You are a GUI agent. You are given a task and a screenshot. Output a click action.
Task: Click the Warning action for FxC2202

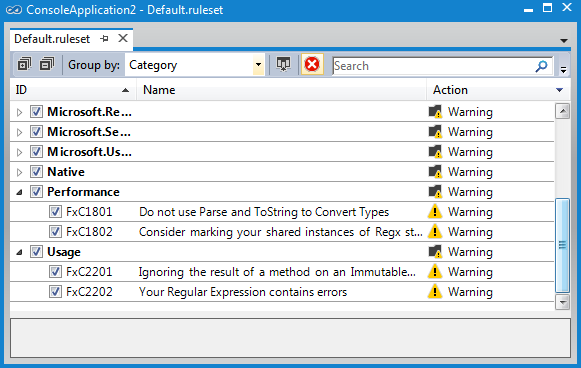[x=470, y=292]
